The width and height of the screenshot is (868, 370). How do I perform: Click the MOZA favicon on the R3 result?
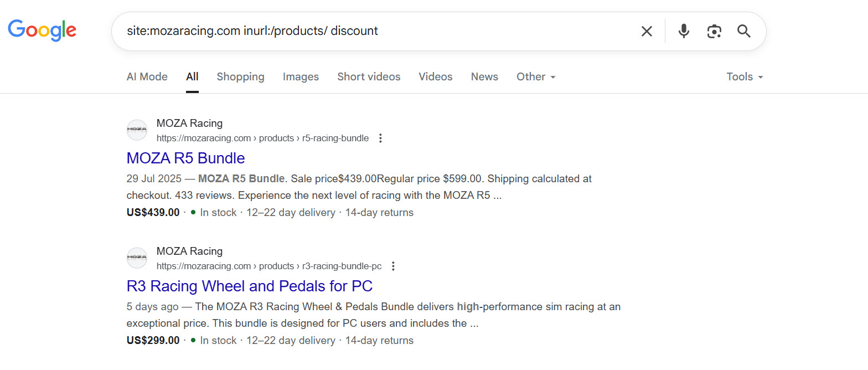coord(137,258)
